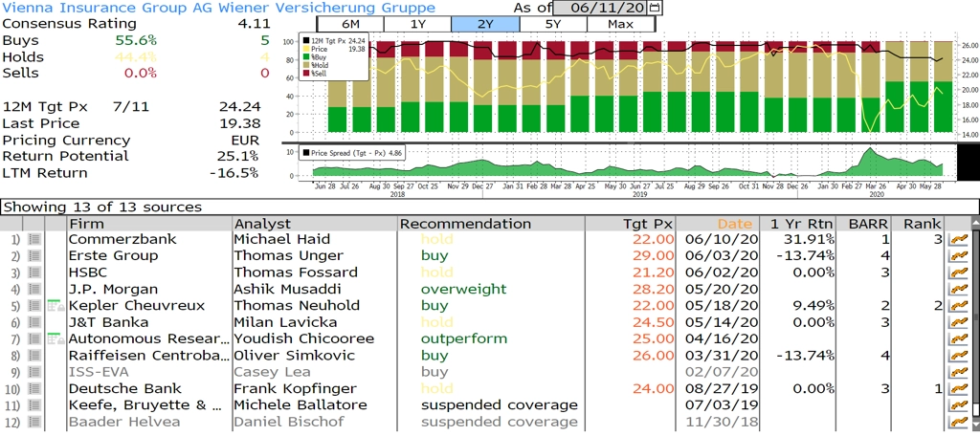Screen dimensions: 980x436
Task: Sort by the 1 Yr Rtn column header
Action: tap(799, 224)
